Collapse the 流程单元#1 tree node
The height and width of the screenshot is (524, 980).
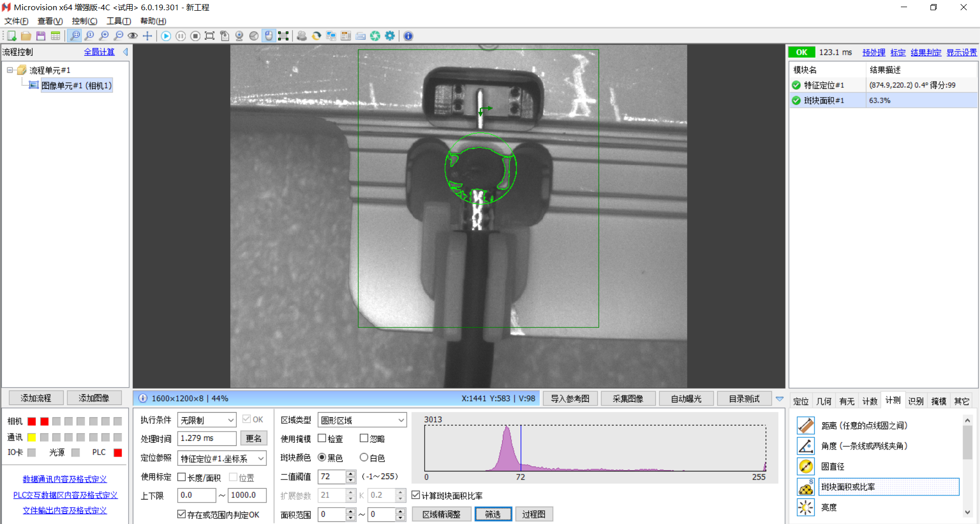[10, 70]
